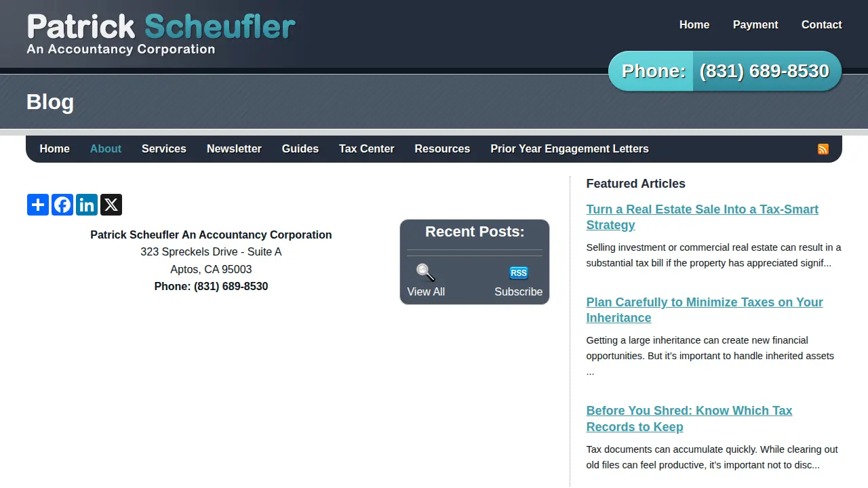Click the magnifier View All icon

[x=425, y=272]
